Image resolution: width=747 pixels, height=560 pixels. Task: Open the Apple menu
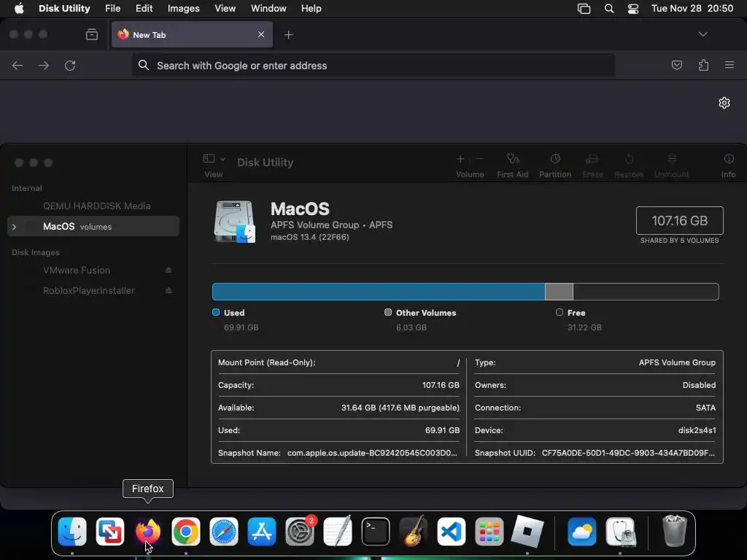click(19, 9)
